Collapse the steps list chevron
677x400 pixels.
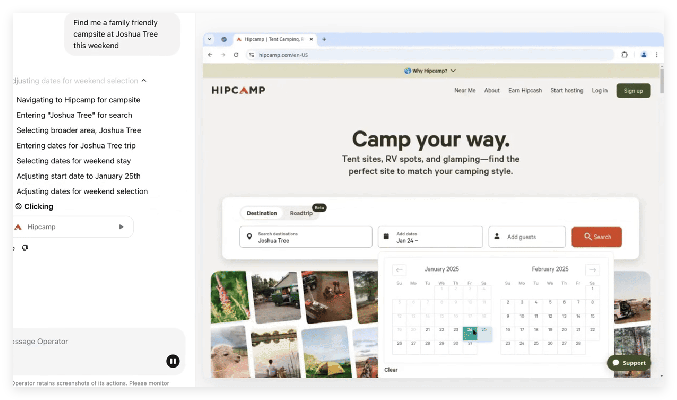coord(144,81)
